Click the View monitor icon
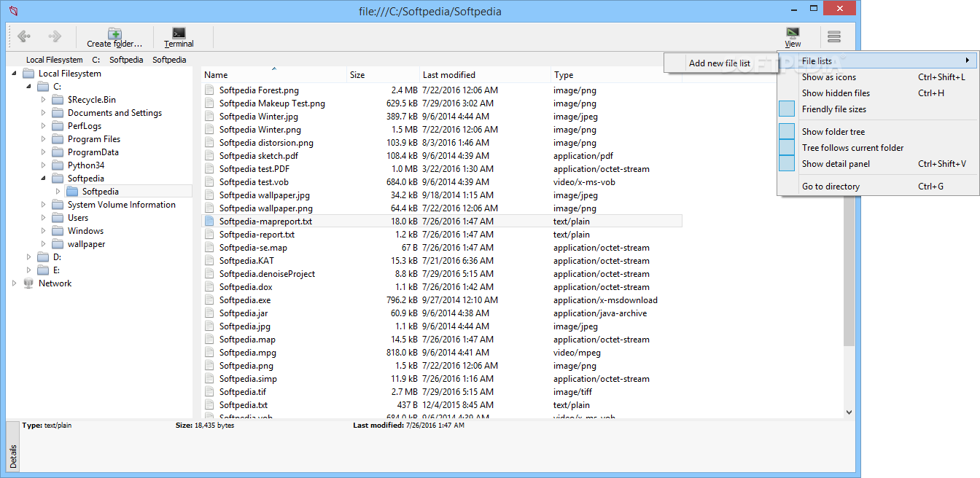The height and width of the screenshot is (478, 980). click(x=793, y=33)
